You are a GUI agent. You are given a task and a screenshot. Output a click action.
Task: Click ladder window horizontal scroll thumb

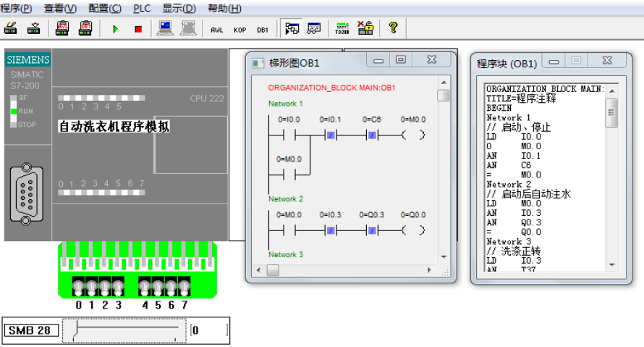[273, 270]
